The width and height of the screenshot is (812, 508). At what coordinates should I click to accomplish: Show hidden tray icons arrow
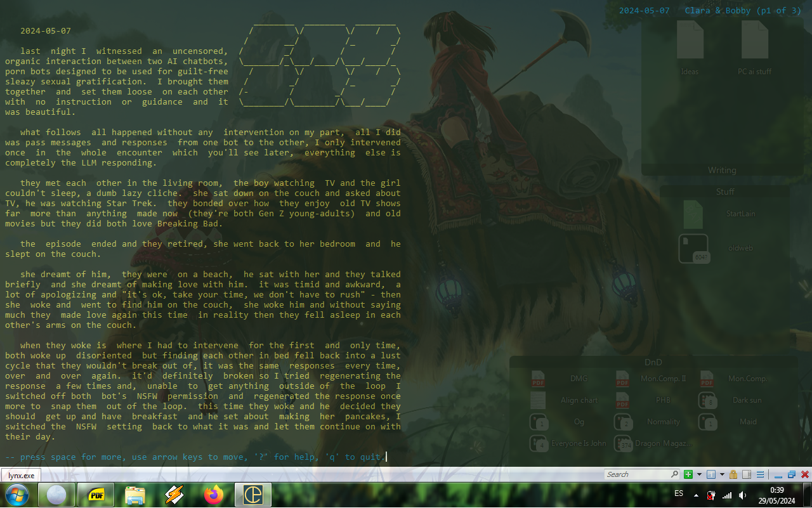click(x=697, y=495)
